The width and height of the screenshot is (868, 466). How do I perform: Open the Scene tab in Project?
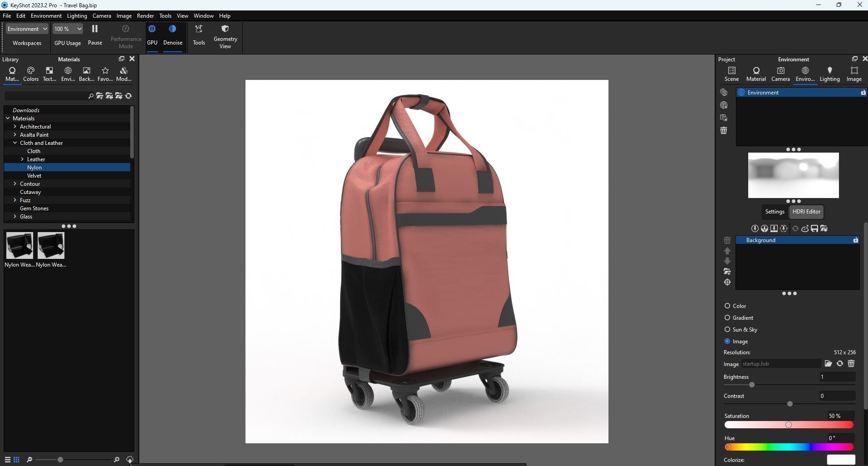pos(731,74)
